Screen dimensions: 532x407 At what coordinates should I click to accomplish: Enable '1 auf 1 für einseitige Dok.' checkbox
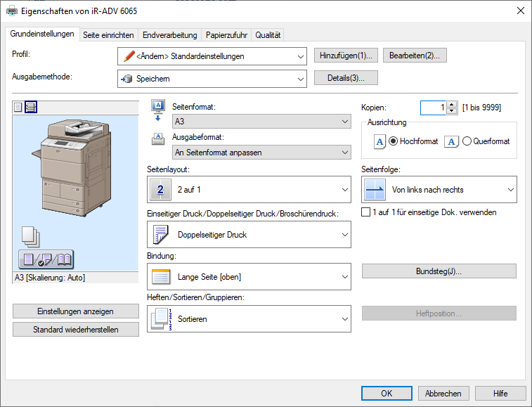pyautogui.click(x=365, y=212)
